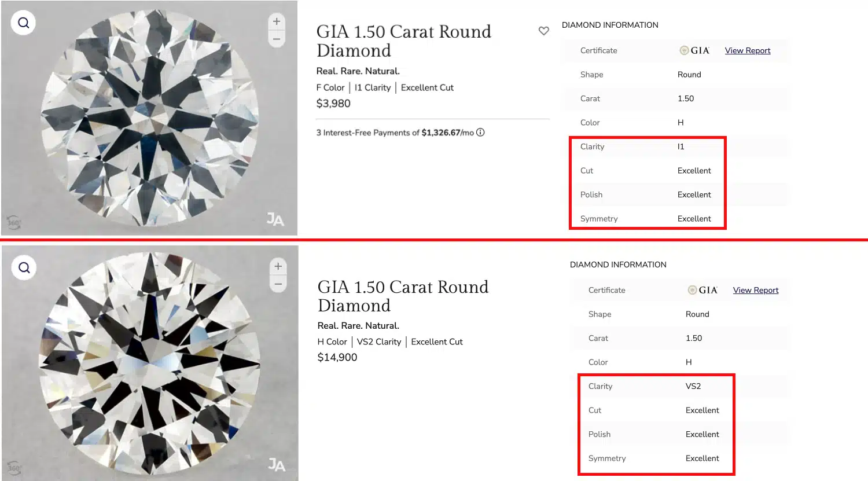
Task: Click minus to zoom out the top diamond
Action: point(277,38)
